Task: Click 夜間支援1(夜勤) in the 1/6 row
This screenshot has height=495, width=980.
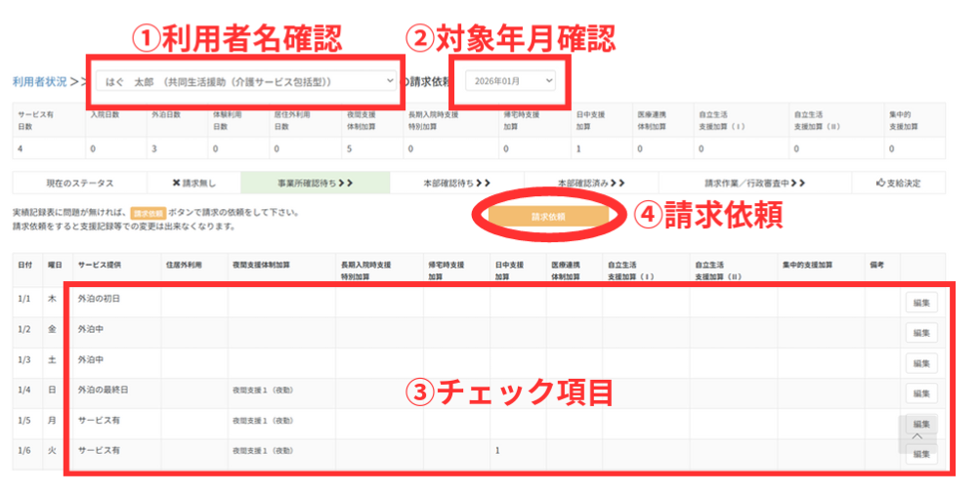Action: [263, 451]
